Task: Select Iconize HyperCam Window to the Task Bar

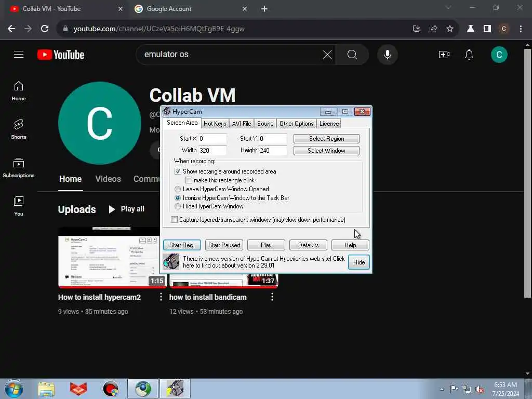Action: tap(178, 198)
